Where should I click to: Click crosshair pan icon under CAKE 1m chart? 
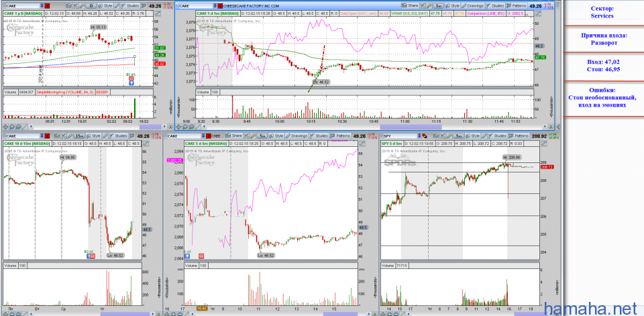tap(178, 127)
